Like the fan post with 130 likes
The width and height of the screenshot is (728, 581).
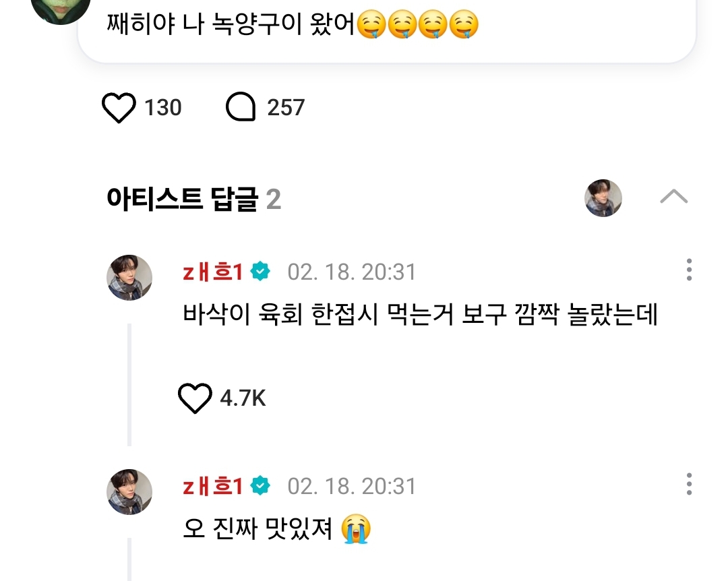(119, 108)
